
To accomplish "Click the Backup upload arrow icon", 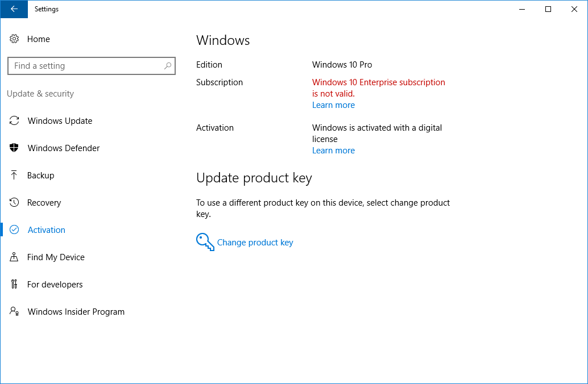I will [14, 176].
